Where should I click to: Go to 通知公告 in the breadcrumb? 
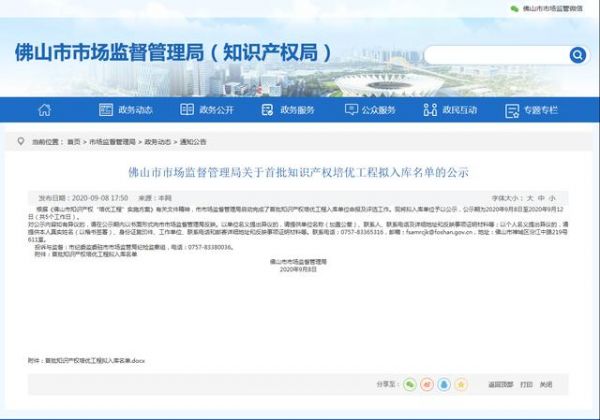click(193, 142)
